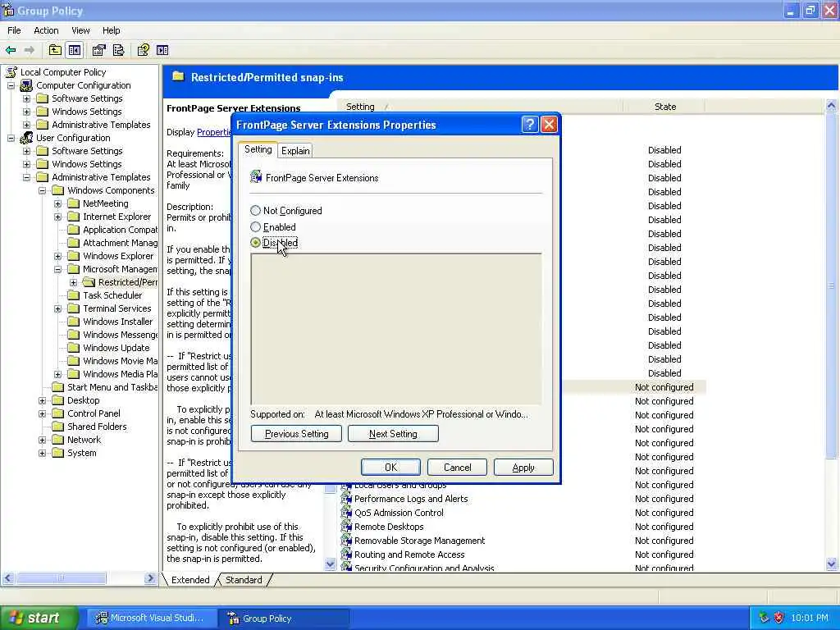Click the forward arrow toolbar icon
Screen dimensions: 840x630
pos(30,50)
